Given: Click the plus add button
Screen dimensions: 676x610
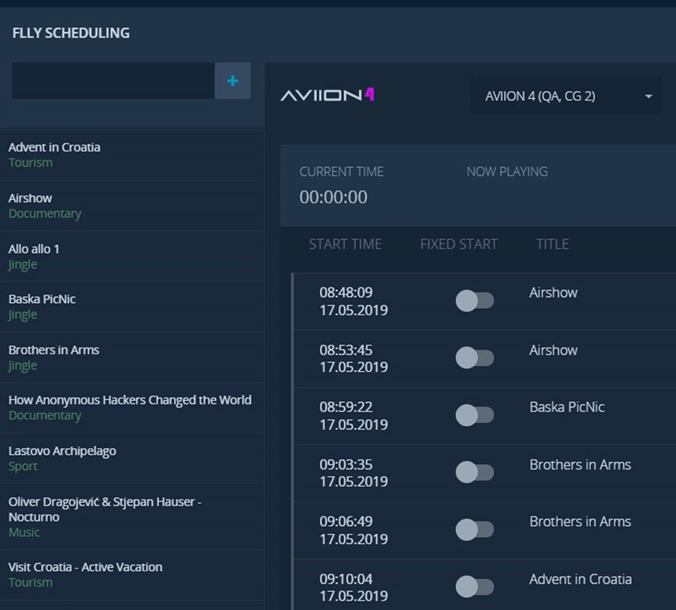Looking at the screenshot, I should [232, 81].
